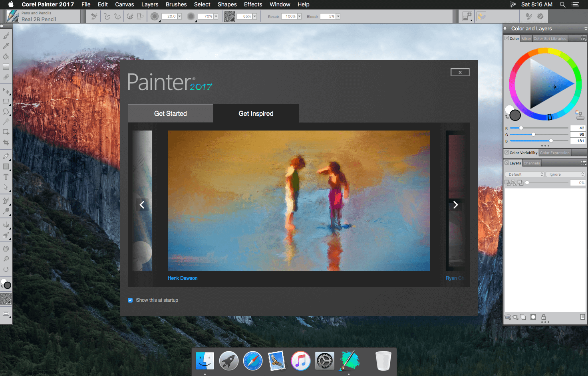Uncheck Show this at startup
This screenshot has height=376, width=588.
[130, 300]
